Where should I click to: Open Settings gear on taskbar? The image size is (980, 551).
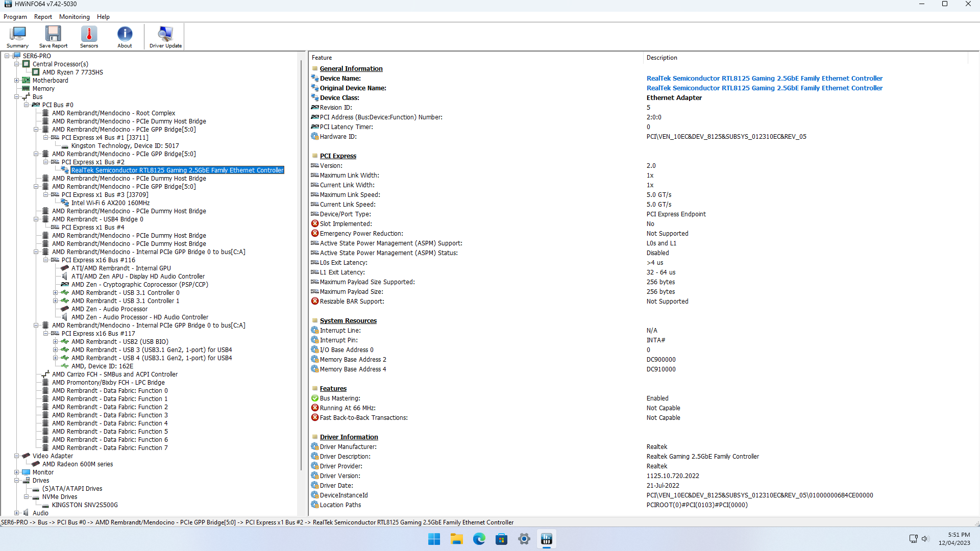pyautogui.click(x=524, y=539)
